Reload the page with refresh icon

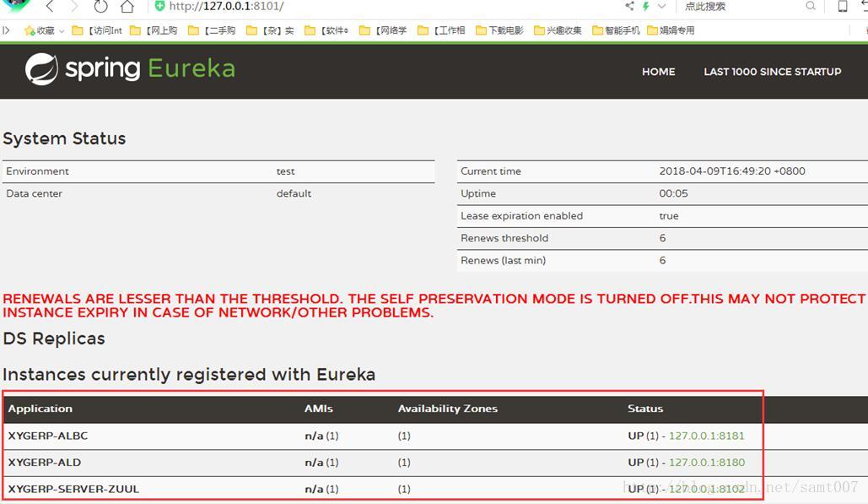(x=100, y=6)
